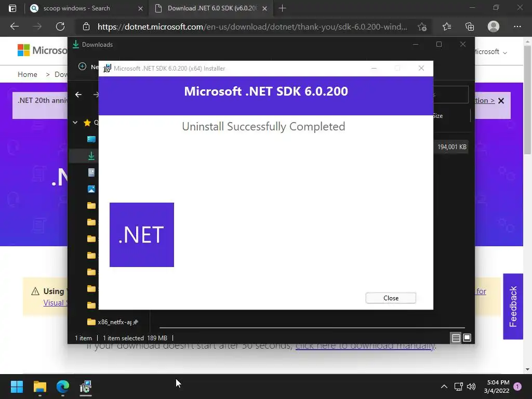This screenshot has width=532, height=399.
Task: Open the Windows Start menu
Action: pyautogui.click(x=17, y=387)
